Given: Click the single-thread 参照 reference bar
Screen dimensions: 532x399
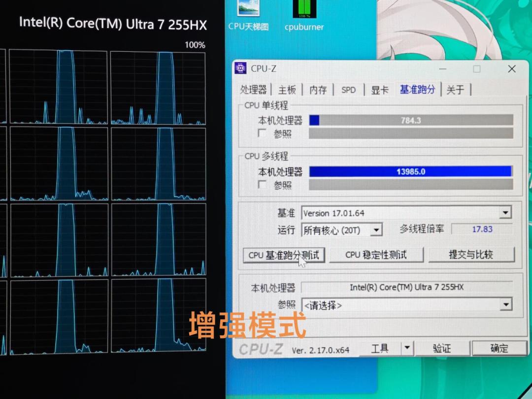Looking at the screenshot, I should pyautogui.click(x=411, y=133).
